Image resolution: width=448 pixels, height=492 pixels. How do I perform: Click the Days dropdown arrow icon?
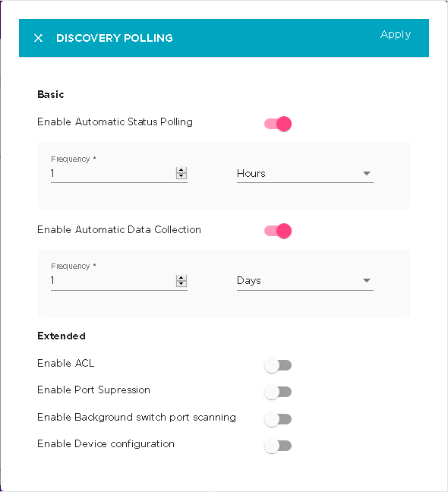(367, 280)
